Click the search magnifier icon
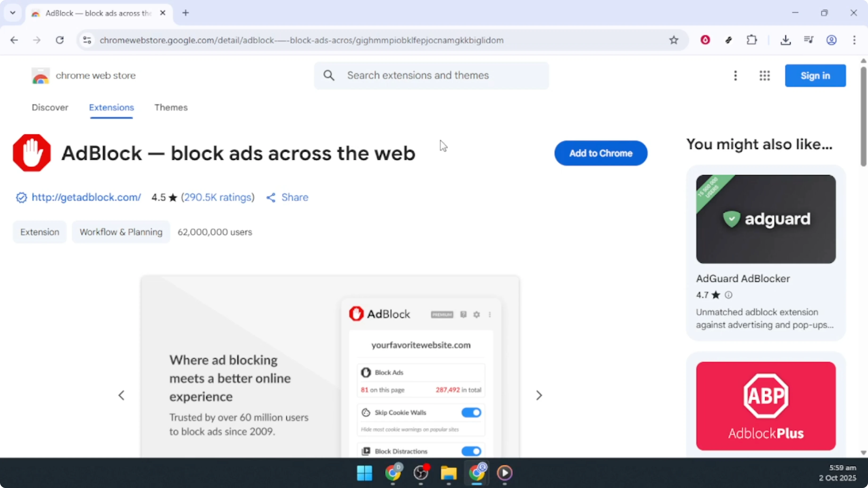This screenshot has height=488, width=868. coord(329,75)
